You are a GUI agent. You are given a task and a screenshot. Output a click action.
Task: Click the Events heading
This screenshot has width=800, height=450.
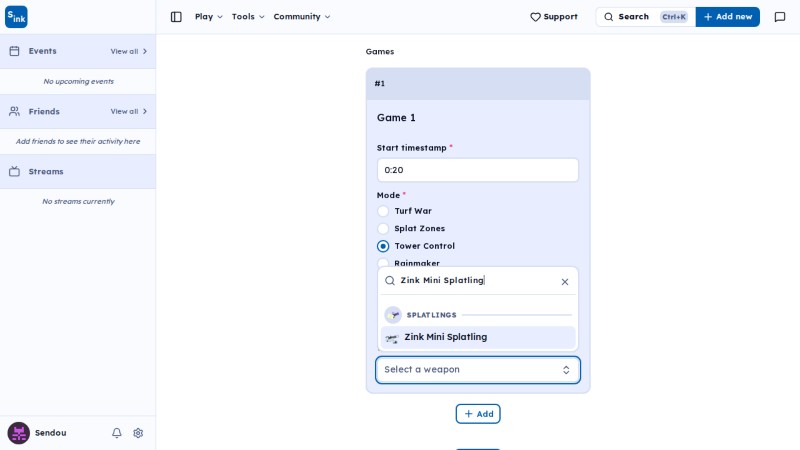click(x=42, y=51)
